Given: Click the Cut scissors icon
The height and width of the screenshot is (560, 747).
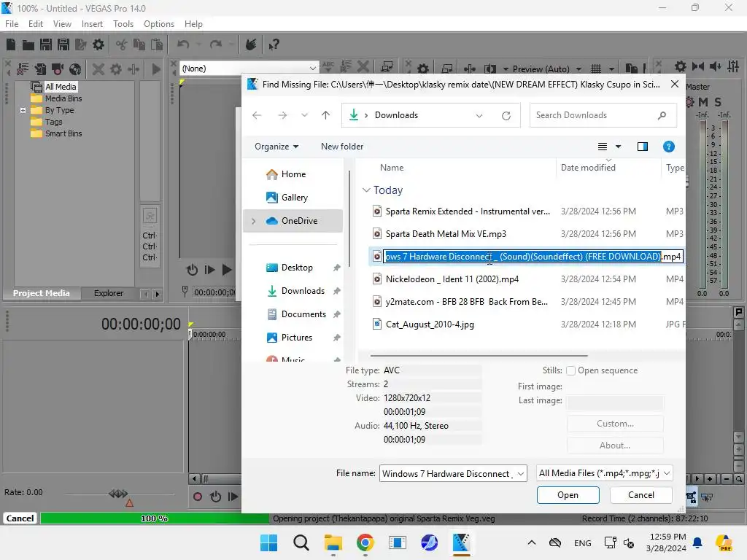Looking at the screenshot, I should click(122, 44).
